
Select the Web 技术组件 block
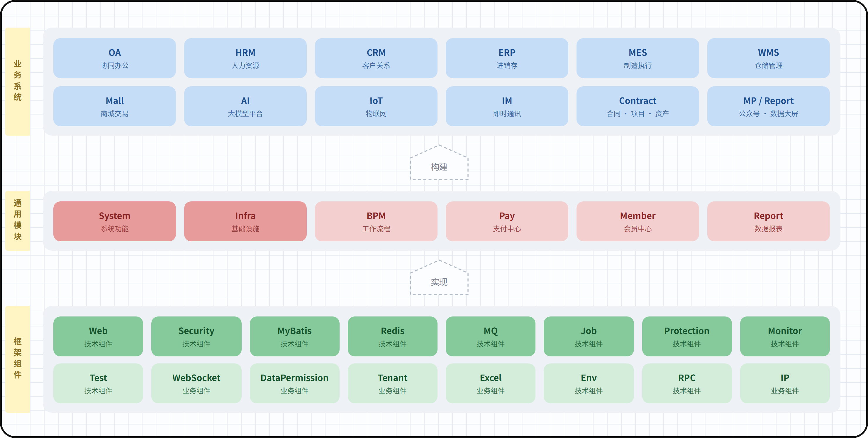tap(98, 336)
